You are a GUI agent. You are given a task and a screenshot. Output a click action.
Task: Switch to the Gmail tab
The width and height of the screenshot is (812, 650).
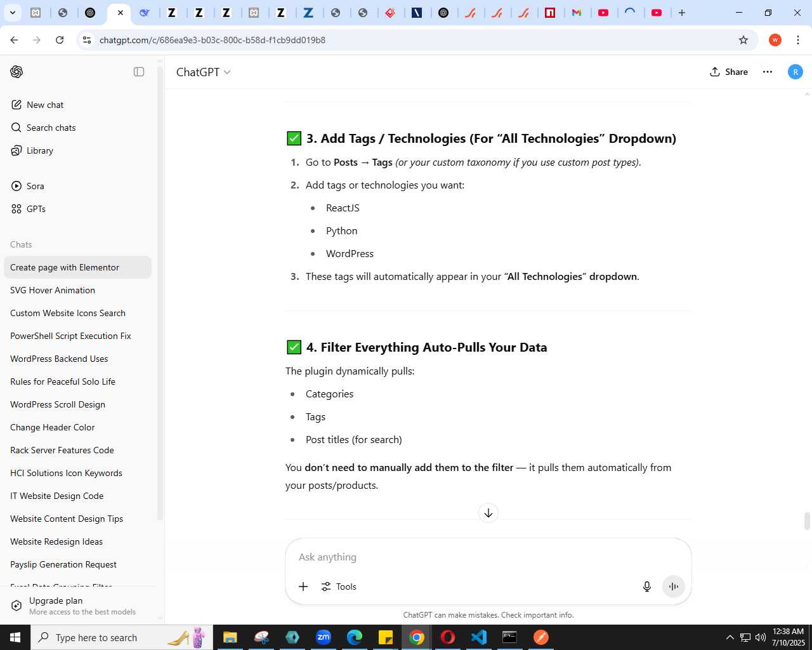(x=577, y=13)
